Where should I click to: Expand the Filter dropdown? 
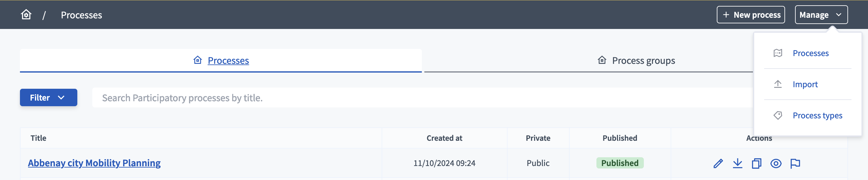[49, 97]
